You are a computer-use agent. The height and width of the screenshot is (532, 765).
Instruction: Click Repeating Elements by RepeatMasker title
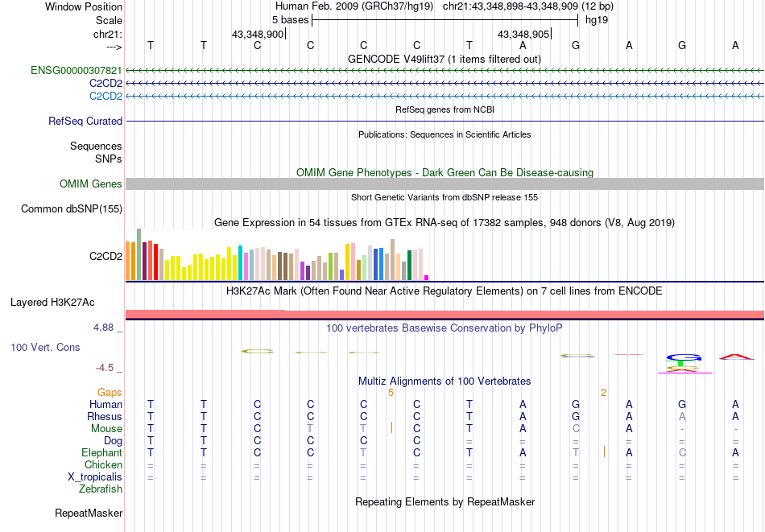(445, 501)
